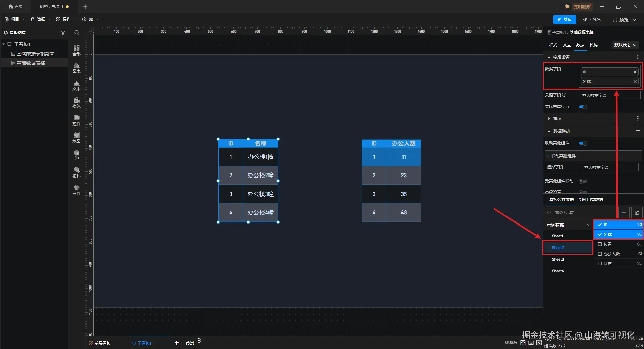Open the 3D menu in the top bar
644x349 pixels.
point(90,19)
